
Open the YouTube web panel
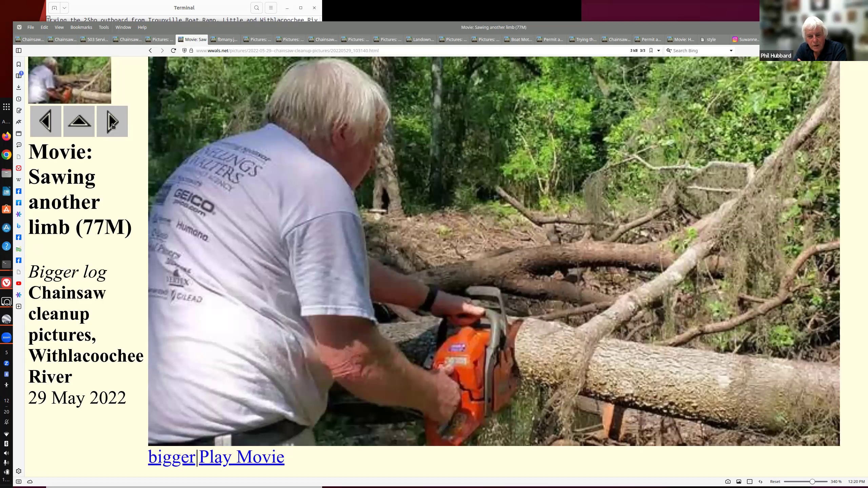click(19, 283)
